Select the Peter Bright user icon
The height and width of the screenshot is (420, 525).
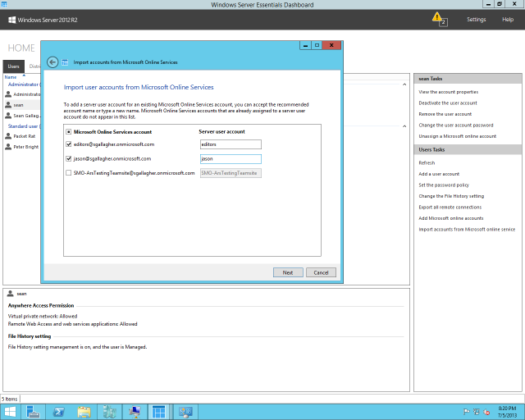[8, 147]
